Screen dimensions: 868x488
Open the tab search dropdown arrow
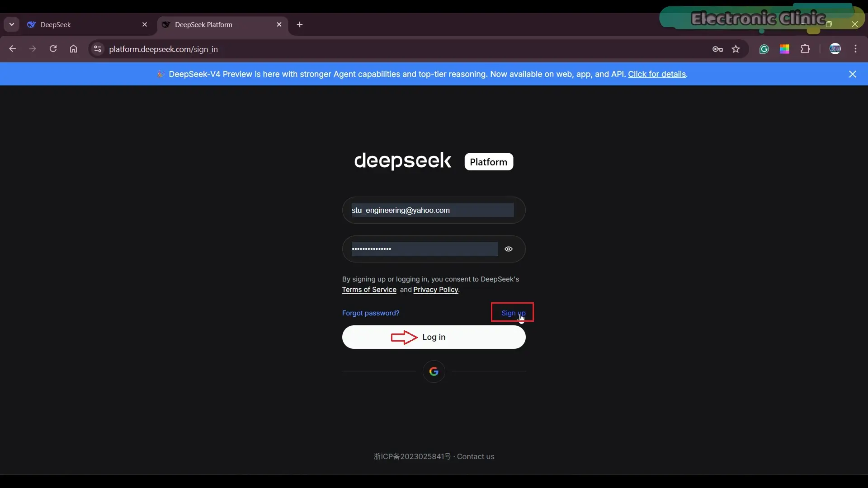(x=12, y=24)
